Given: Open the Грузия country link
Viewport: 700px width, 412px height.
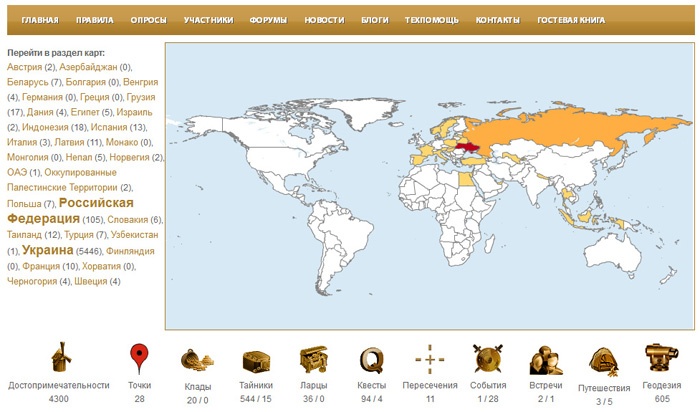Looking at the screenshot, I should click(x=141, y=97).
